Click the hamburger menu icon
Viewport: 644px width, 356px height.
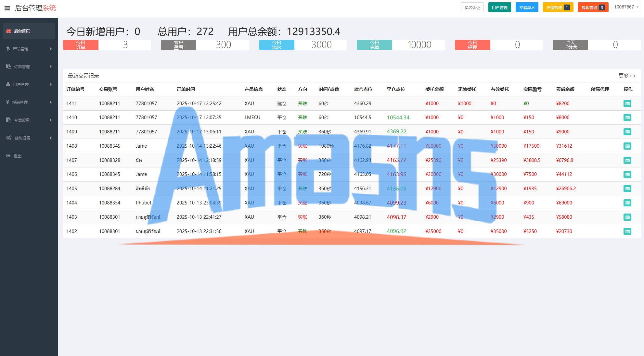[x=7, y=8]
